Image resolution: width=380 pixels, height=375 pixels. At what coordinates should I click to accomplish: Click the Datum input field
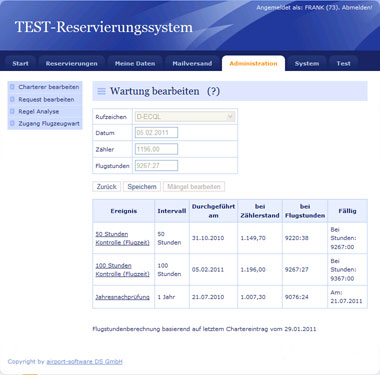click(156, 133)
